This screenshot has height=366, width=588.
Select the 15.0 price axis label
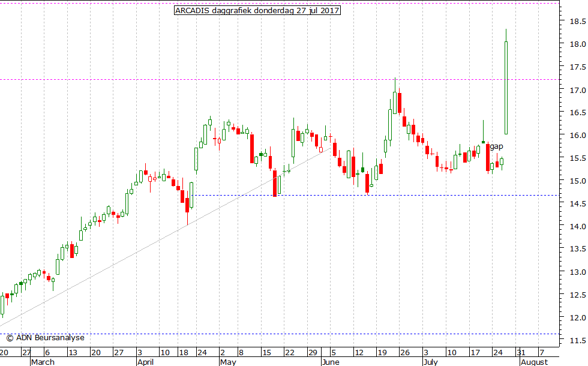coord(578,181)
